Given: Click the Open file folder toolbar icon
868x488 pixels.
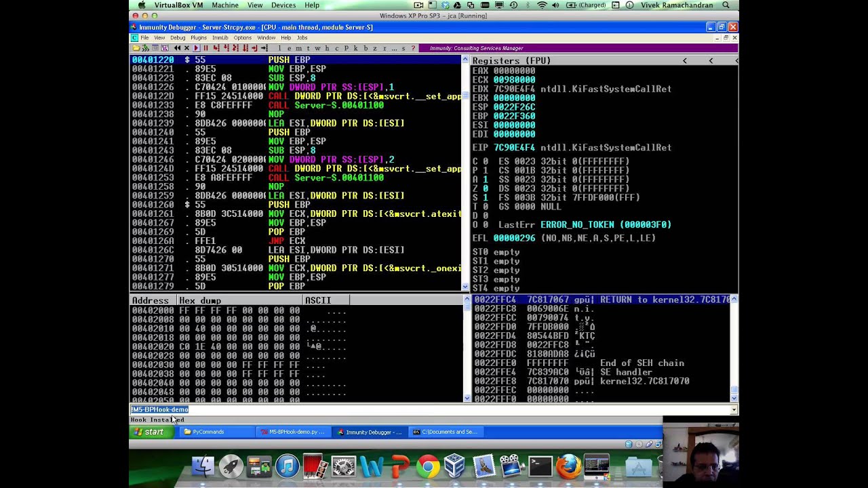Looking at the screenshot, I should (x=136, y=48).
